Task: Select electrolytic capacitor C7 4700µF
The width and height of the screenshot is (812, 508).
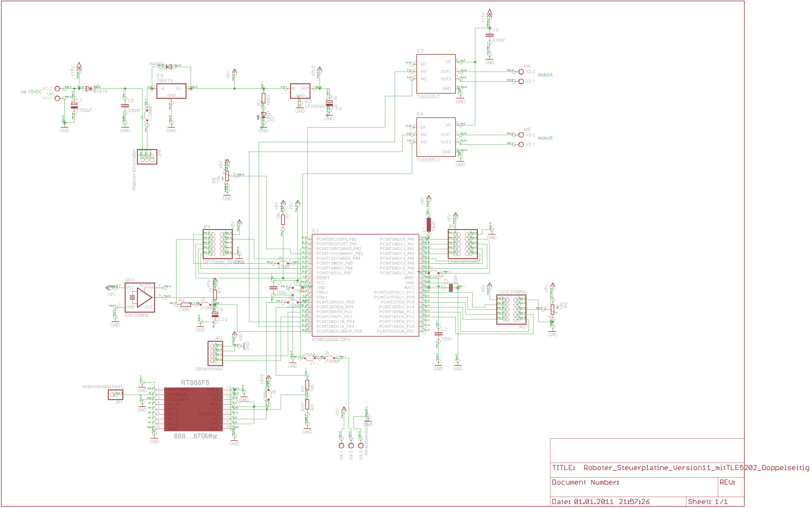Action: tap(74, 106)
